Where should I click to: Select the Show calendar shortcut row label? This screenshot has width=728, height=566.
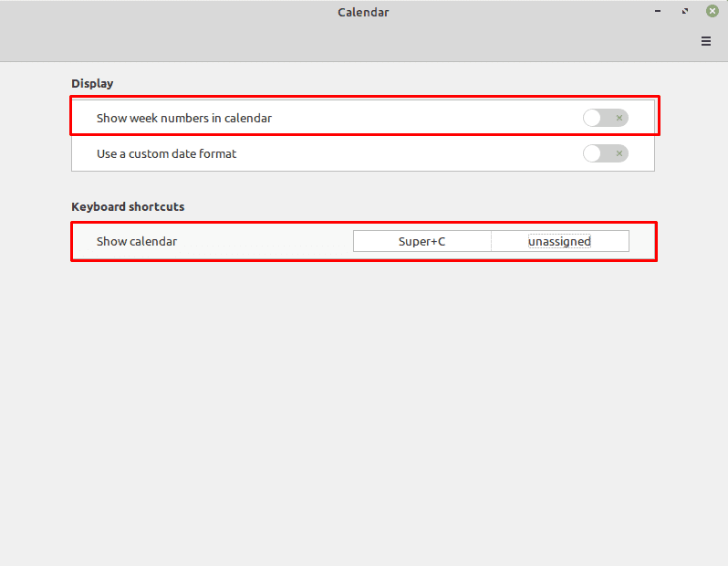click(x=137, y=242)
